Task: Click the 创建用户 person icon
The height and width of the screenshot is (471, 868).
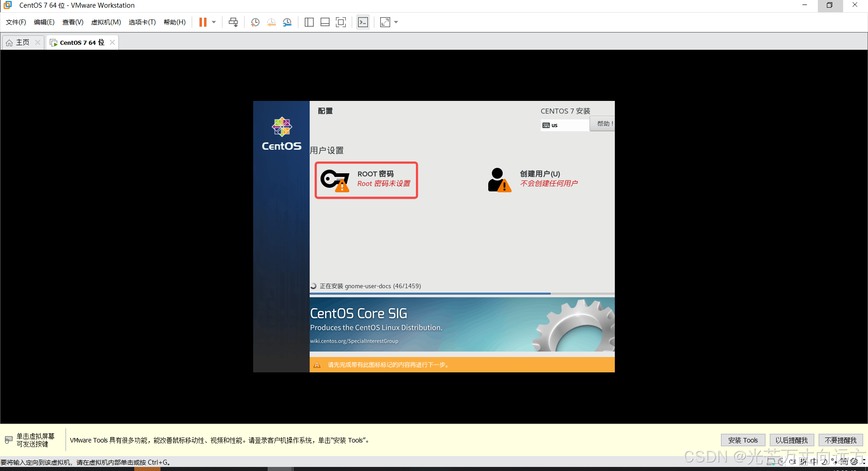Action: coord(500,180)
